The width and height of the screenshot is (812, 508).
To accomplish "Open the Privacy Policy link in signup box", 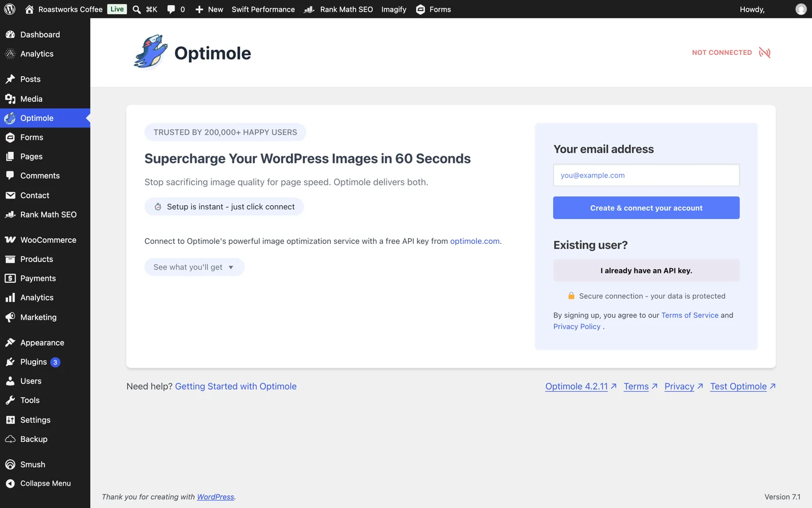I will [x=577, y=327].
